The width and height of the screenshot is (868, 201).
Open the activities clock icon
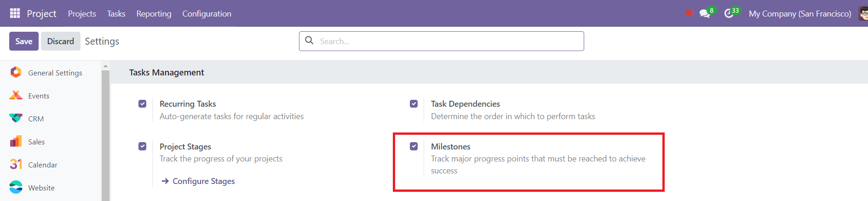tap(729, 13)
